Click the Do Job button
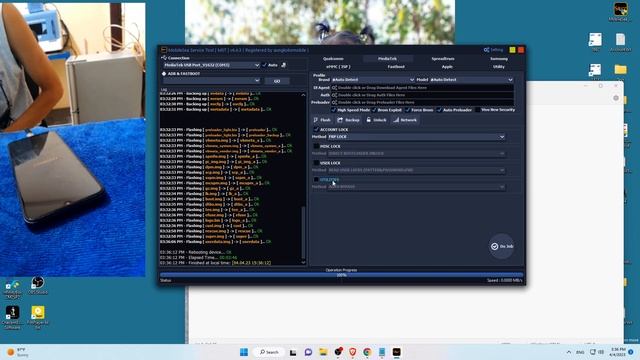640x360 pixels. [502, 247]
